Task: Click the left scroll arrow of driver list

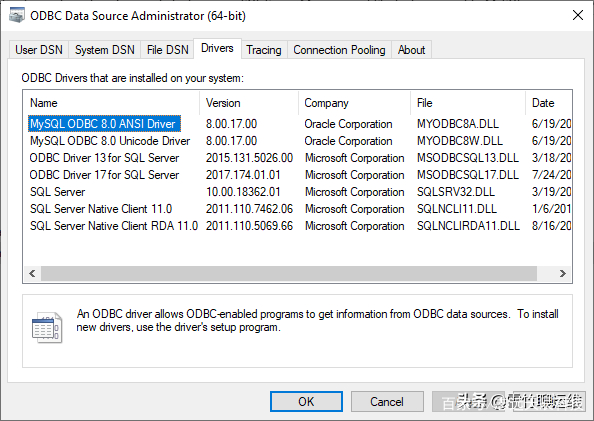Action: (x=32, y=273)
